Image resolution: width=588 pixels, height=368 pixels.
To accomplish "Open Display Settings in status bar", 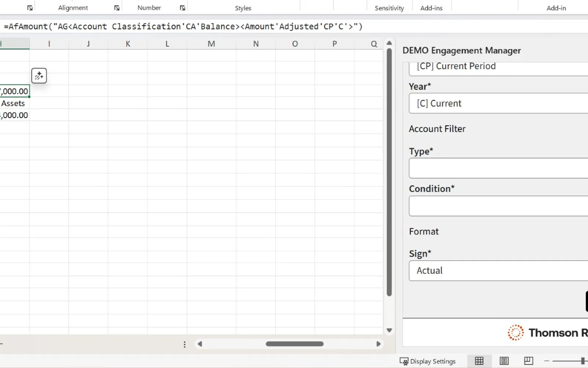I will (x=428, y=361).
